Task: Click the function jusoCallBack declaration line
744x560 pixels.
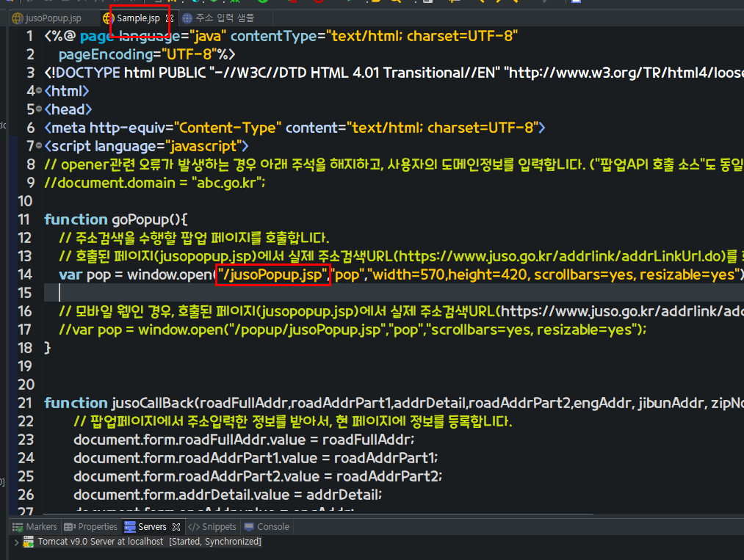Action: point(394,403)
